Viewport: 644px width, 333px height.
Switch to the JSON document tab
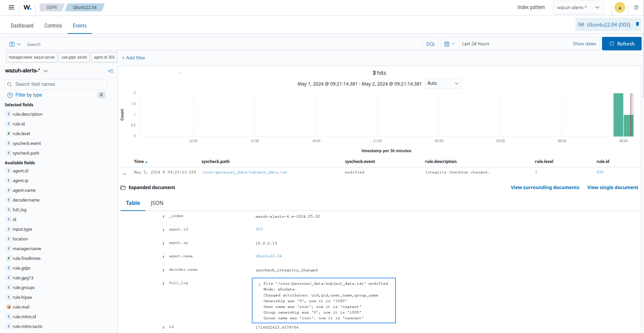point(157,203)
